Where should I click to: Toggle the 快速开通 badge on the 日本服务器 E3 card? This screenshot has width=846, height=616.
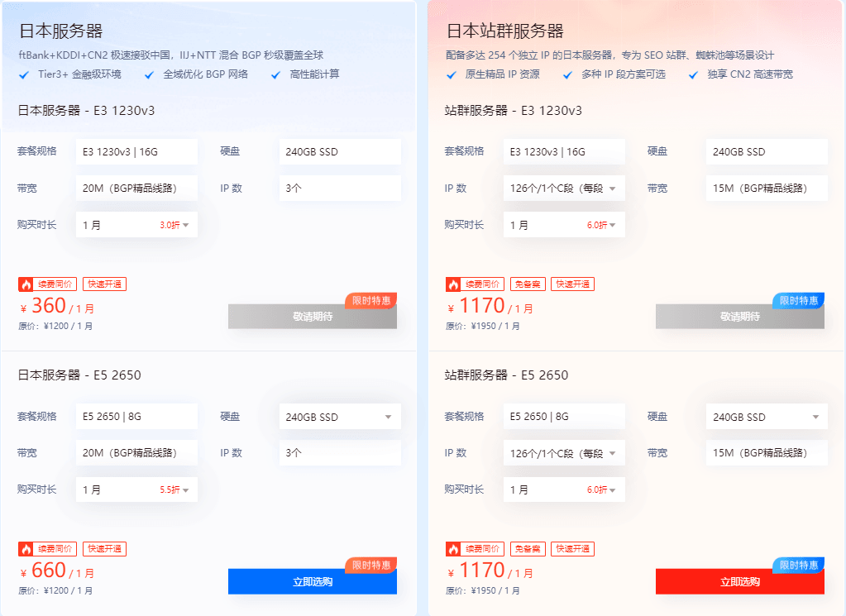tap(104, 284)
